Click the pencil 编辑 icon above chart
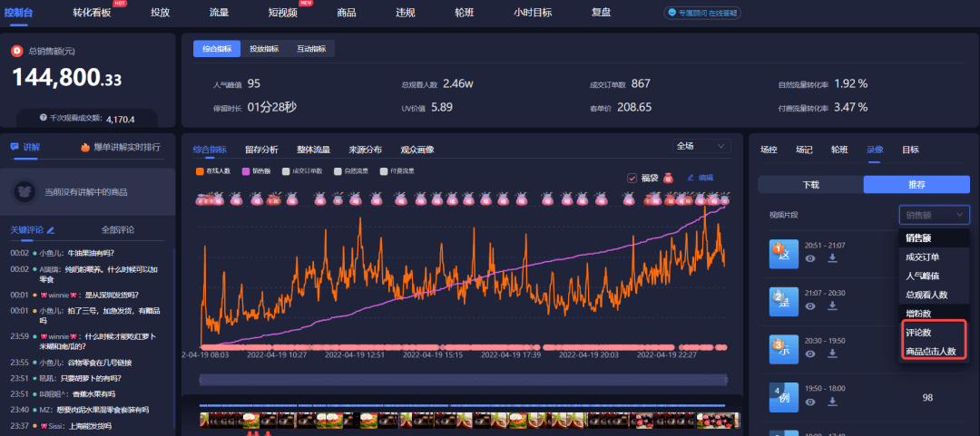 691,178
